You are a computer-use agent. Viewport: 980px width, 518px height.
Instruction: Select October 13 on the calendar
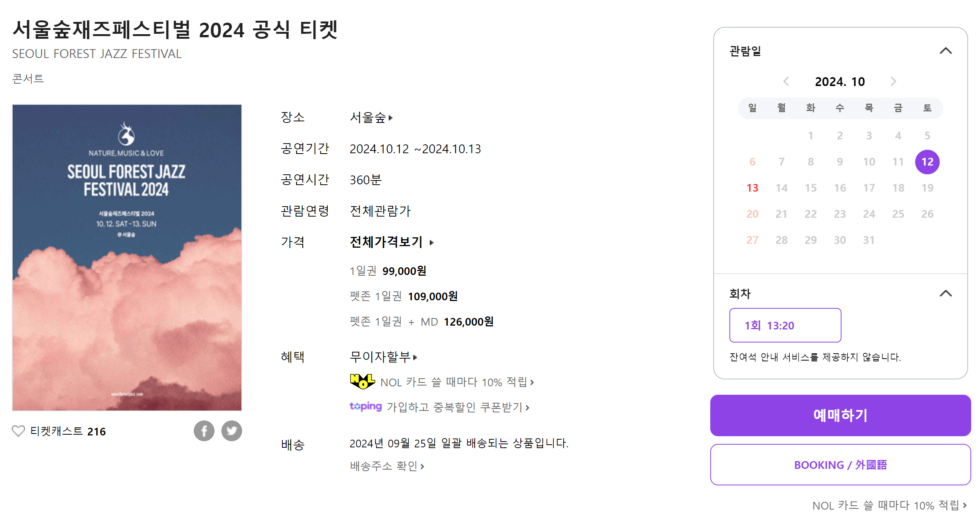tap(752, 188)
